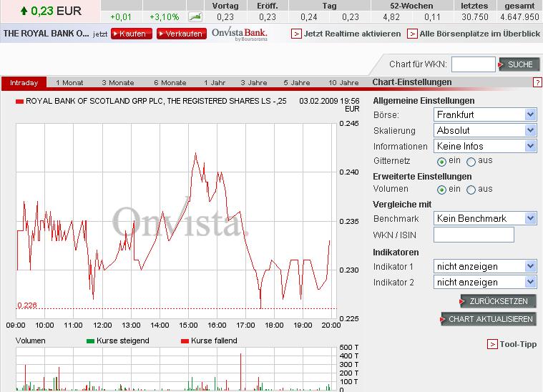543x392 pixels.
Task: Click the THE ROYAL BANK O... stock name
Action: point(46,34)
